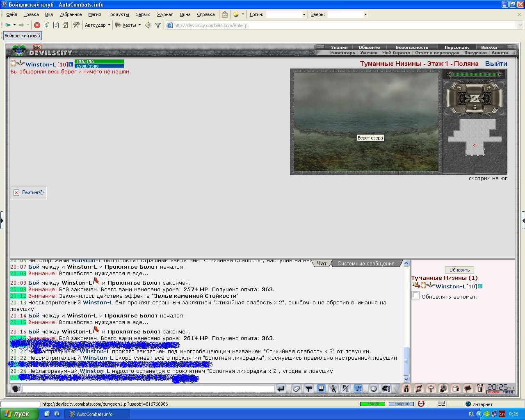525x420 pixels.
Task: Expand the Автоудар dropdown
Action: (x=109, y=25)
